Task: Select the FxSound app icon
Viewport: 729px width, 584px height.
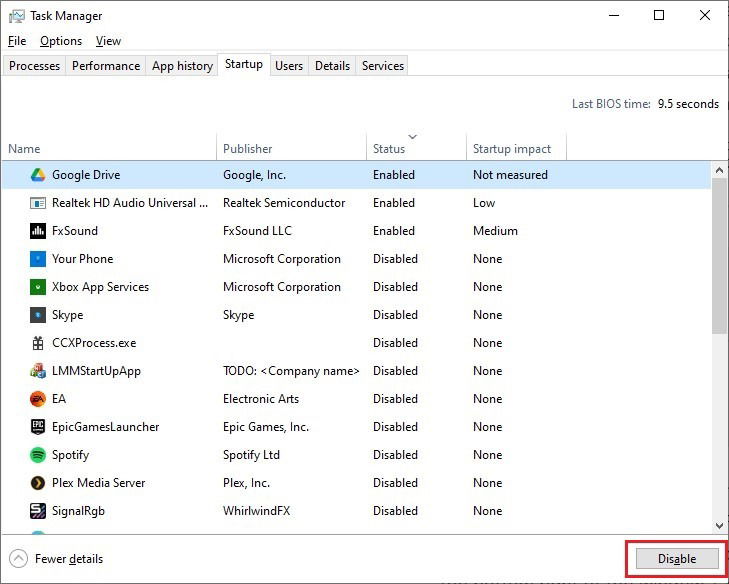Action: pyautogui.click(x=38, y=231)
